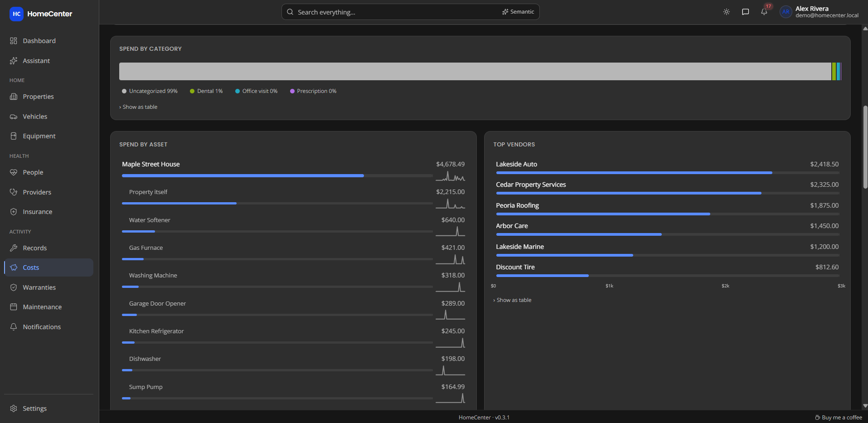Click HomeCenter v0.3.1 footer text

click(x=484, y=418)
